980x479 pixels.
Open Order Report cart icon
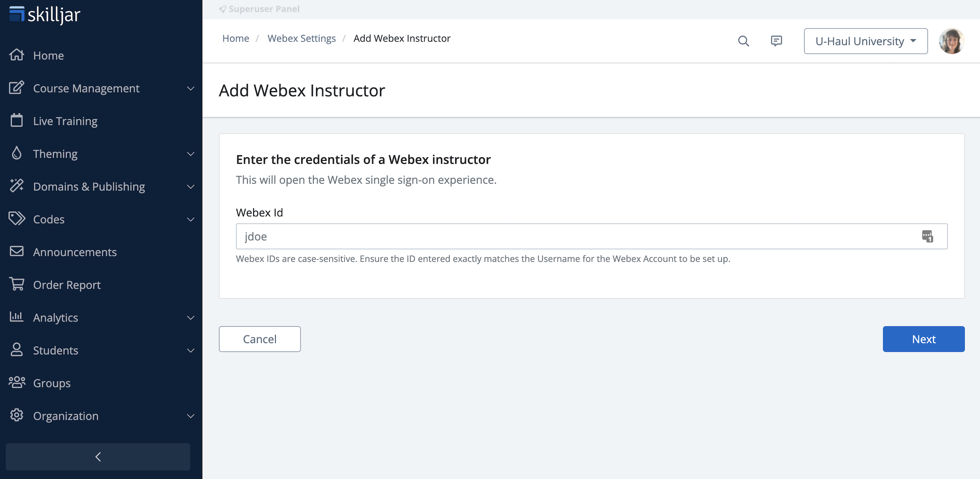[17, 284]
